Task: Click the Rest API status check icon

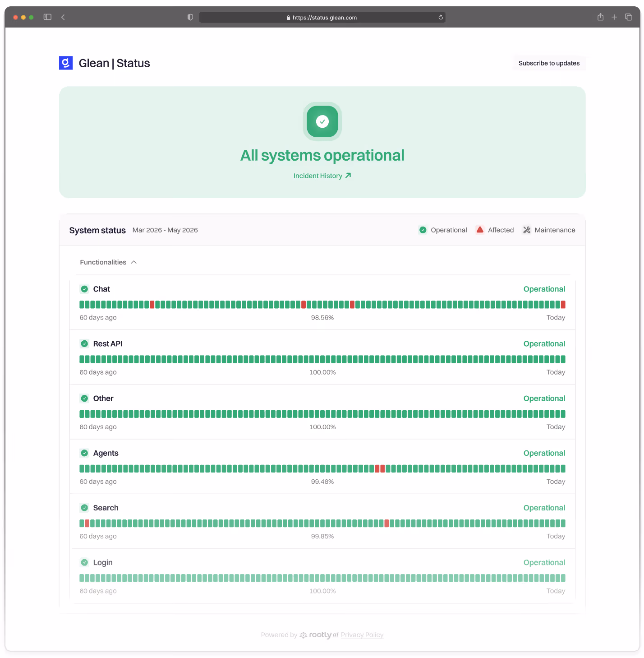Action: pos(84,343)
